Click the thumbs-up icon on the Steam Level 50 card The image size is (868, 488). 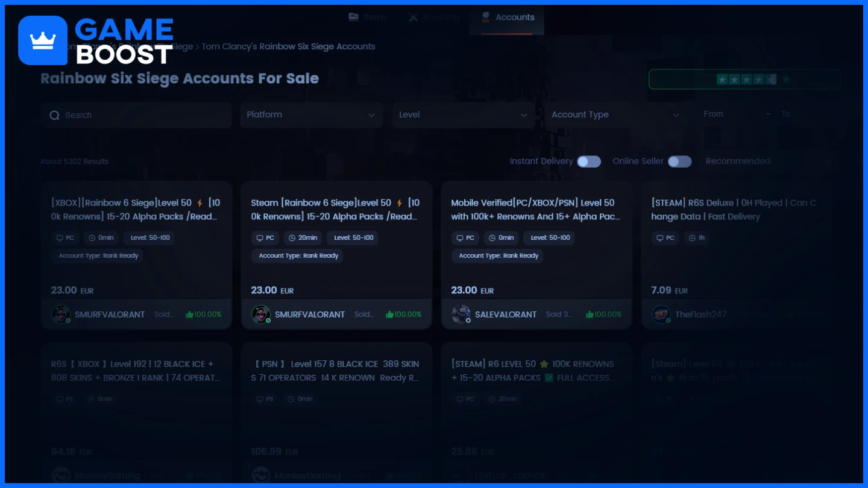[389, 314]
